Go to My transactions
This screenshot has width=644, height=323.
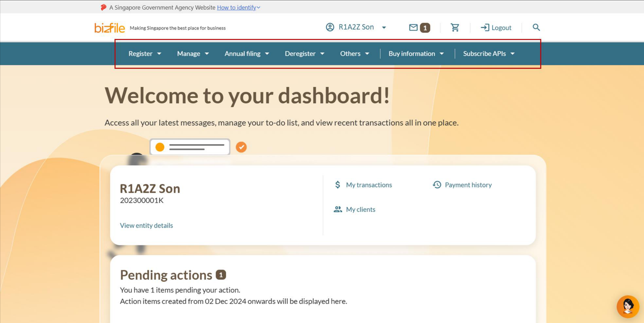pos(369,185)
